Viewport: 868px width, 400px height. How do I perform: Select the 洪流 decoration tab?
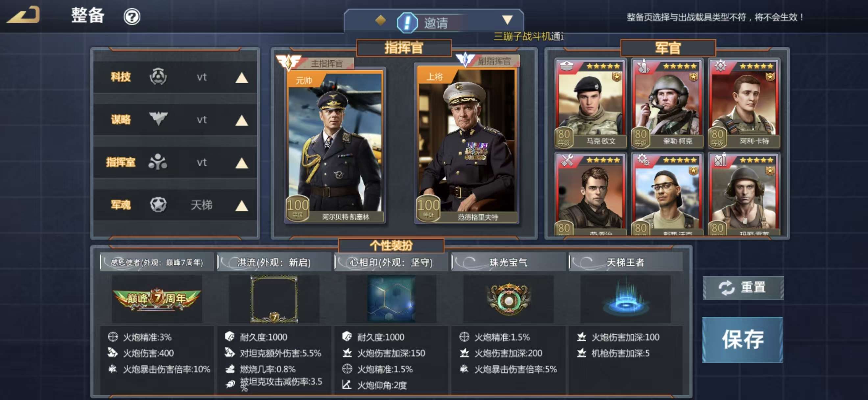274,262
